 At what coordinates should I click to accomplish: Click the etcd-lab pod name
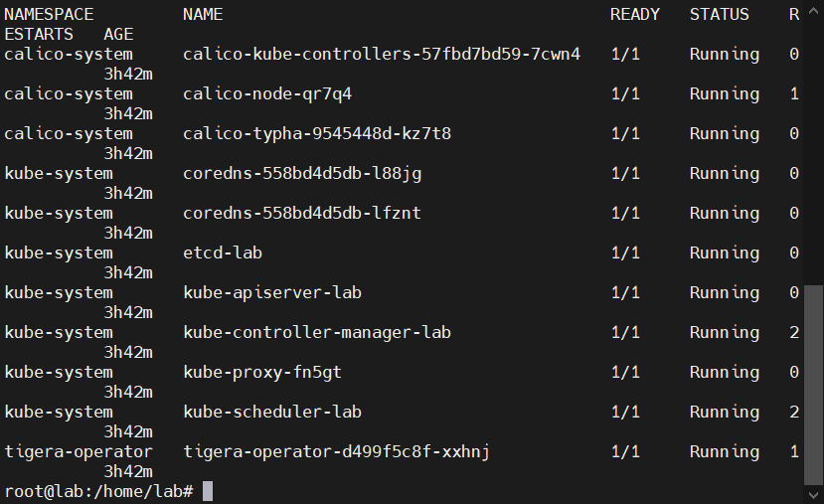223,252
